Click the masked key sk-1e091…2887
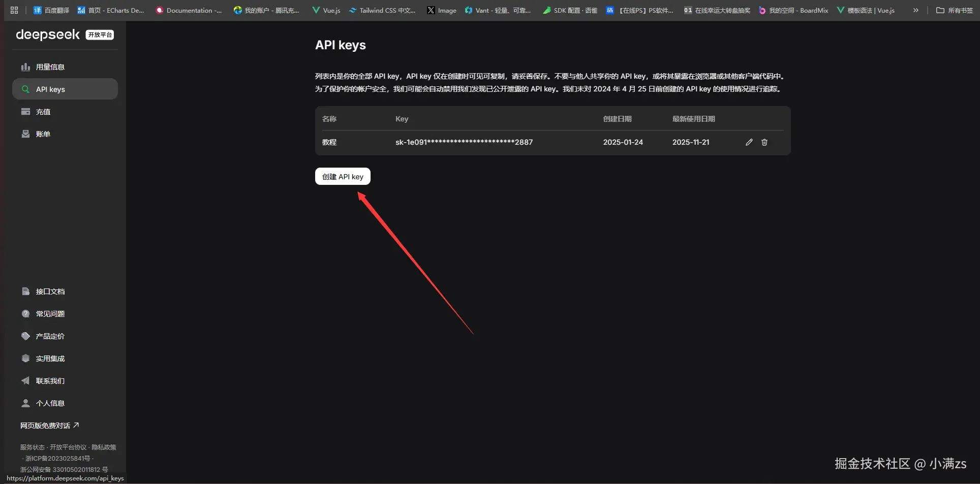The image size is (980, 484). [x=464, y=142]
